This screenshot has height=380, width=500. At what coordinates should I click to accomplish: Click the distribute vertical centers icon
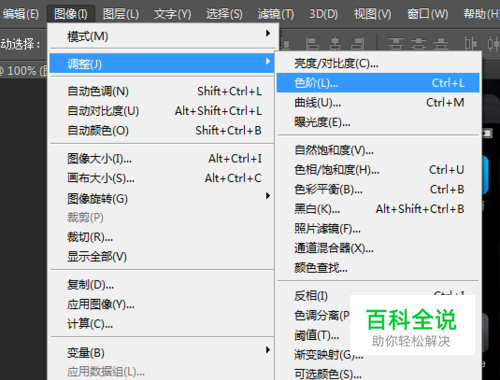pos(418,44)
